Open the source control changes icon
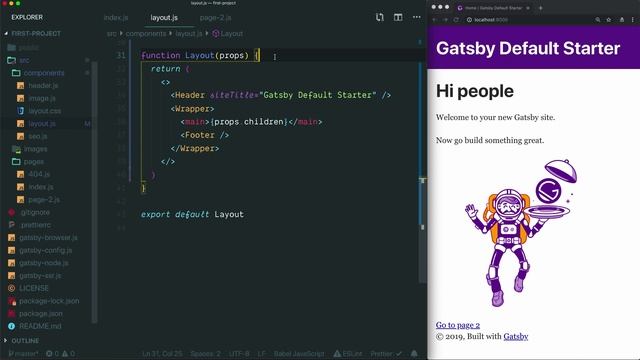The height and width of the screenshot is (360, 640). [380, 17]
